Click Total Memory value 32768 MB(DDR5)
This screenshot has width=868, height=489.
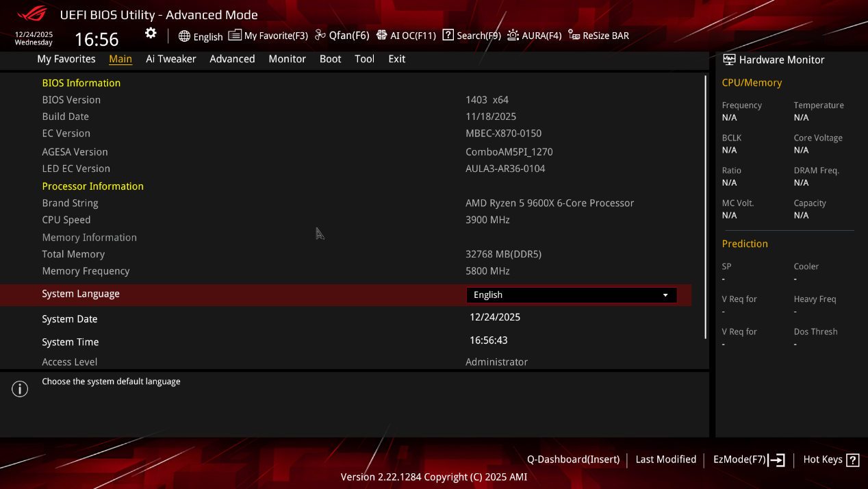(503, 254)
